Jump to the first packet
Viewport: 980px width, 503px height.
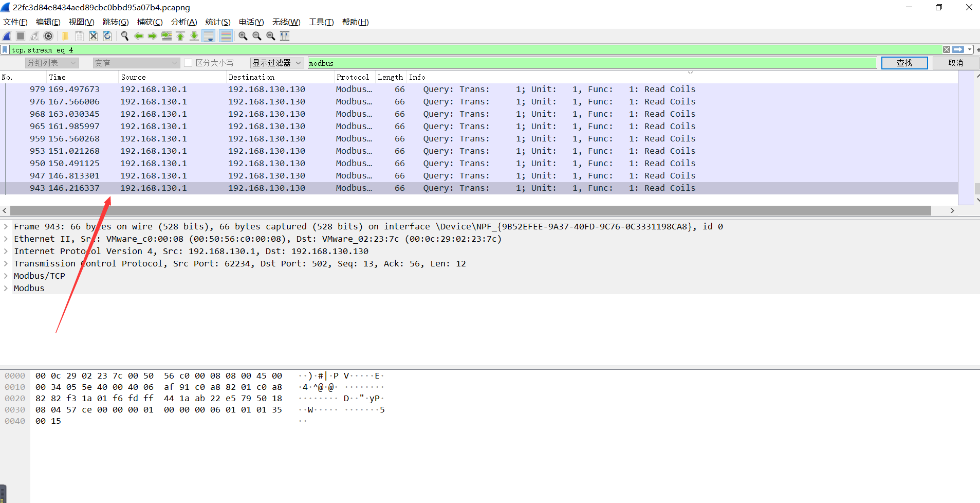point(180,36)
